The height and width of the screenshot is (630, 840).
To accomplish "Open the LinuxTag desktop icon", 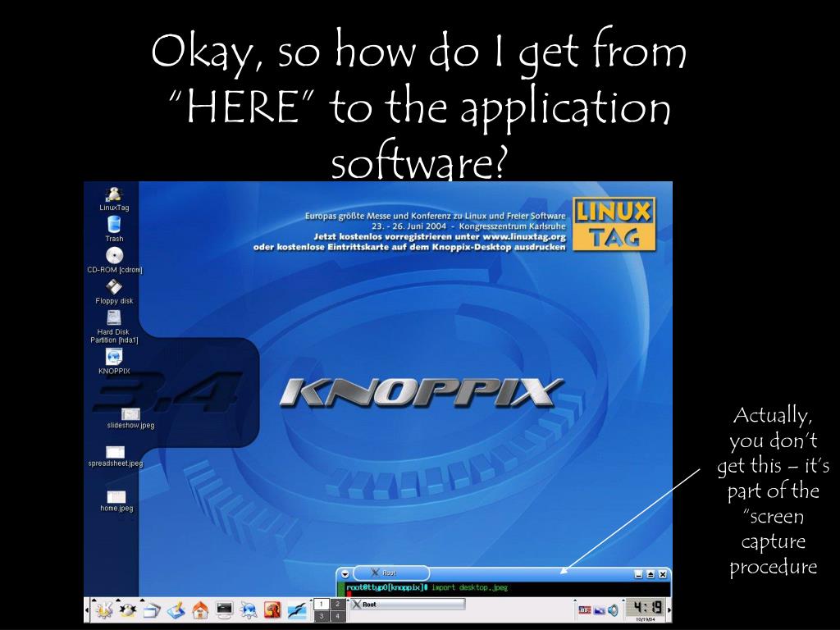I will tap(114, 199).
